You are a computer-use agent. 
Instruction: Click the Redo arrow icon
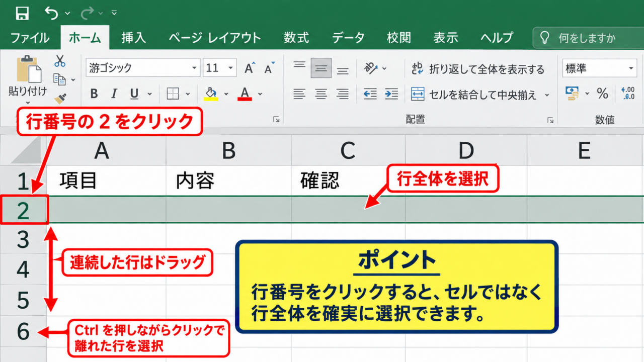point(88,13)
